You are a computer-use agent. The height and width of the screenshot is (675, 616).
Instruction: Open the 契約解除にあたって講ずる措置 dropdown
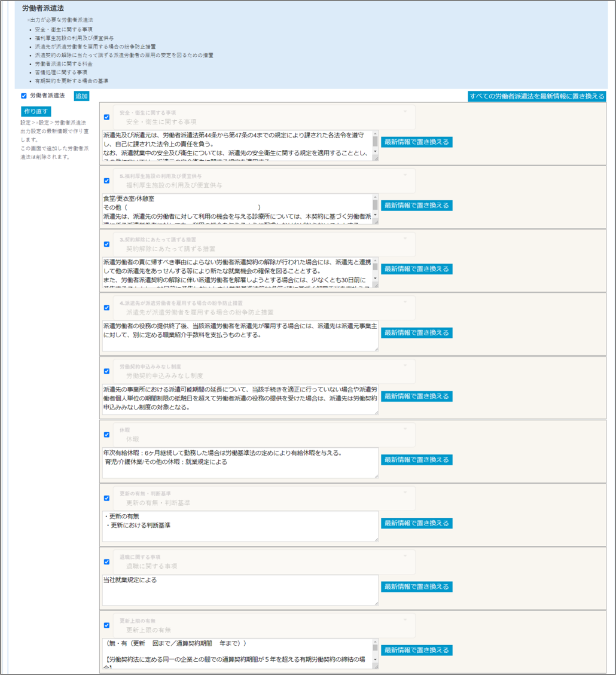(264, 245)
